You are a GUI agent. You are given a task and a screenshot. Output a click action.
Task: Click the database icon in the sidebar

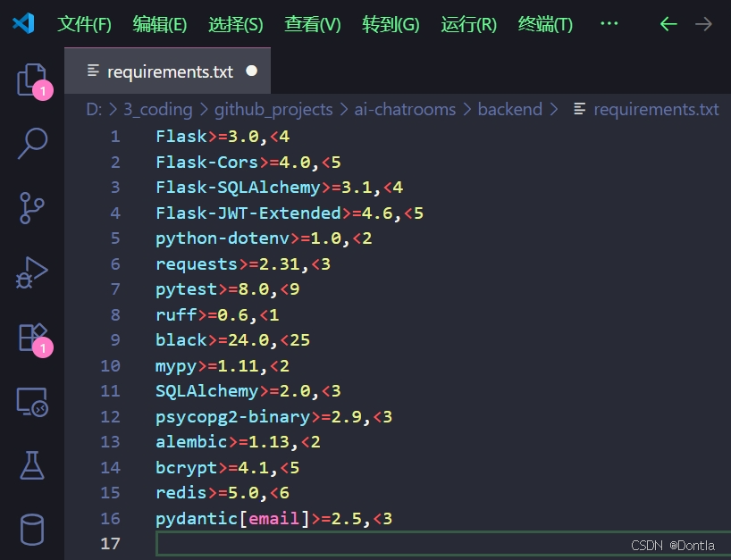pos(32,525)
